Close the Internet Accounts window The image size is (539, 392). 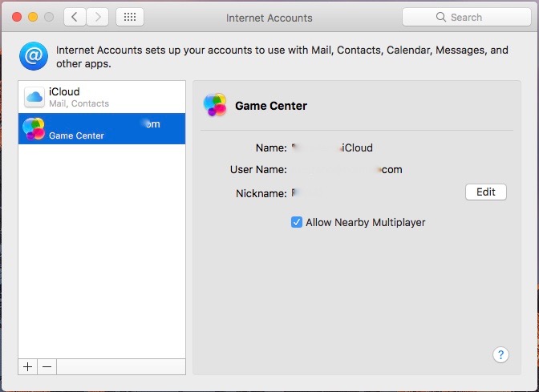point(17,17)
